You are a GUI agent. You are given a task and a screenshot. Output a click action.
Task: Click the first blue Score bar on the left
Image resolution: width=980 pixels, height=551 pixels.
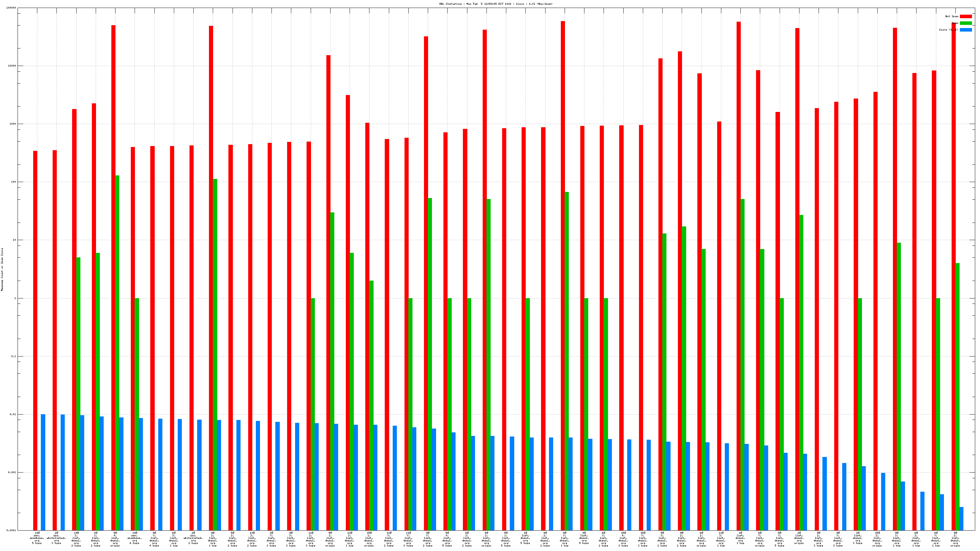pos(43,472)
